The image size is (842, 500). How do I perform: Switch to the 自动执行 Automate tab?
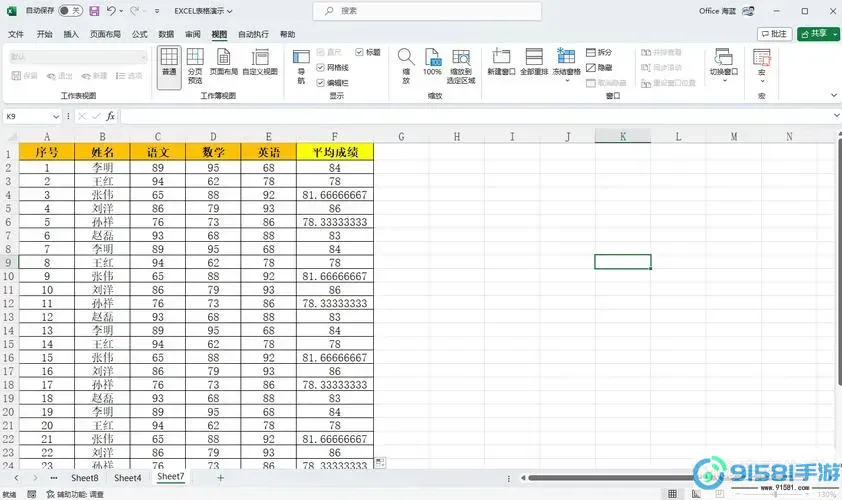(253, 34)
